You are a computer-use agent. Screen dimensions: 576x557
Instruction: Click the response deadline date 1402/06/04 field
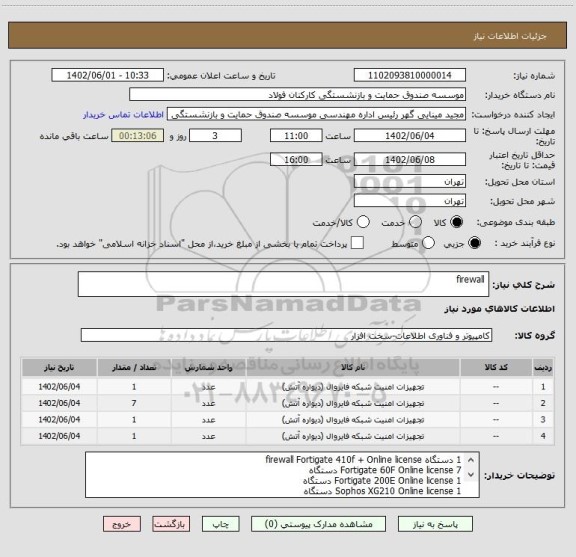click(x=410, y=136)
